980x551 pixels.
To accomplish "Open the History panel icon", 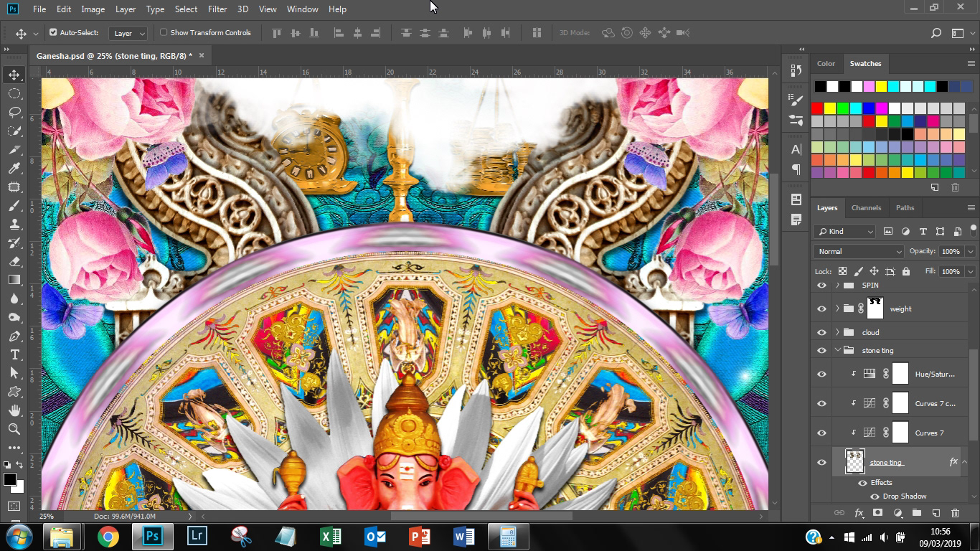I will tap(796, 70).
